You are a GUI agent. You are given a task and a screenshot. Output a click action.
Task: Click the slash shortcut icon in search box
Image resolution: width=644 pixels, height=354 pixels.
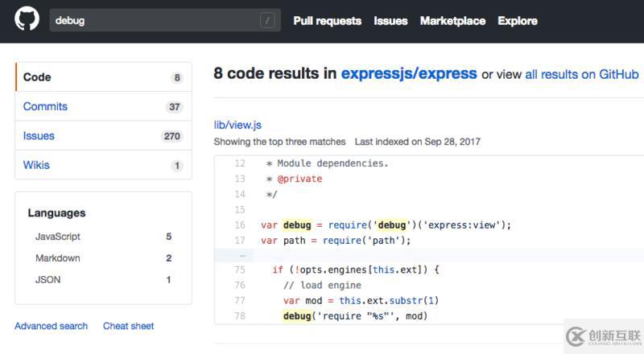pos(267,21)
